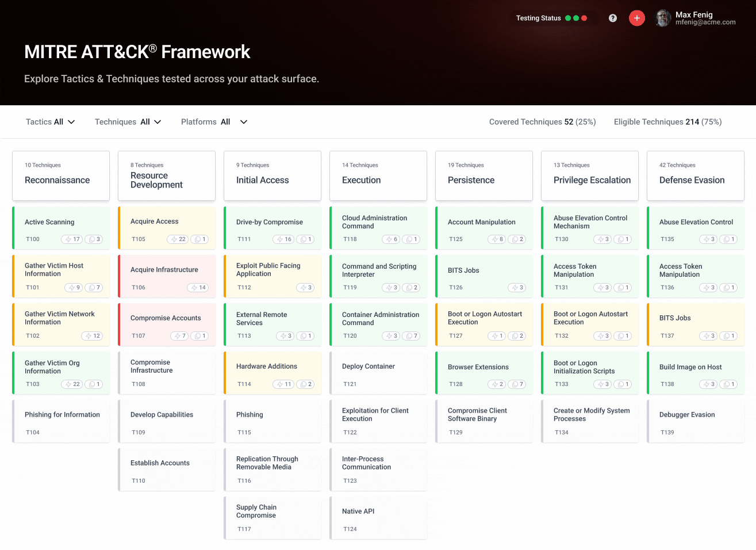The image size is (756, 550).
Task: Click the red plus add button
Action: [x=637, y=18]
